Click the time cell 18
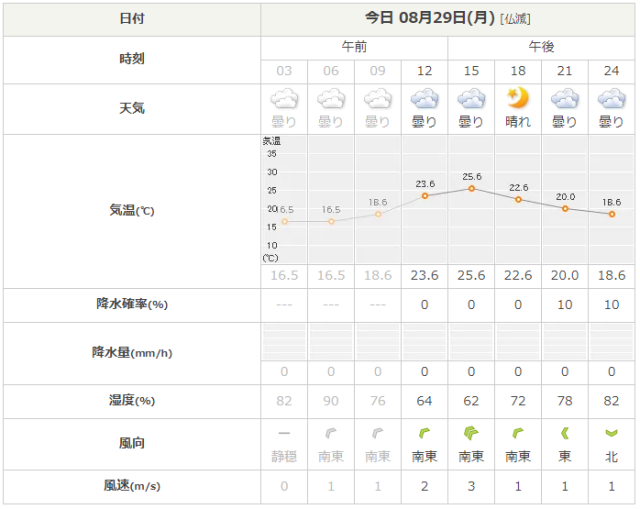The image size is (640, 509). point(518,71)
